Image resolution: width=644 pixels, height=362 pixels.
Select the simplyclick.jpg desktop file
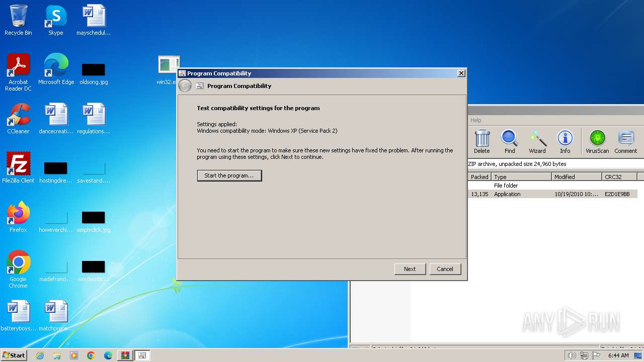(94, 221)
